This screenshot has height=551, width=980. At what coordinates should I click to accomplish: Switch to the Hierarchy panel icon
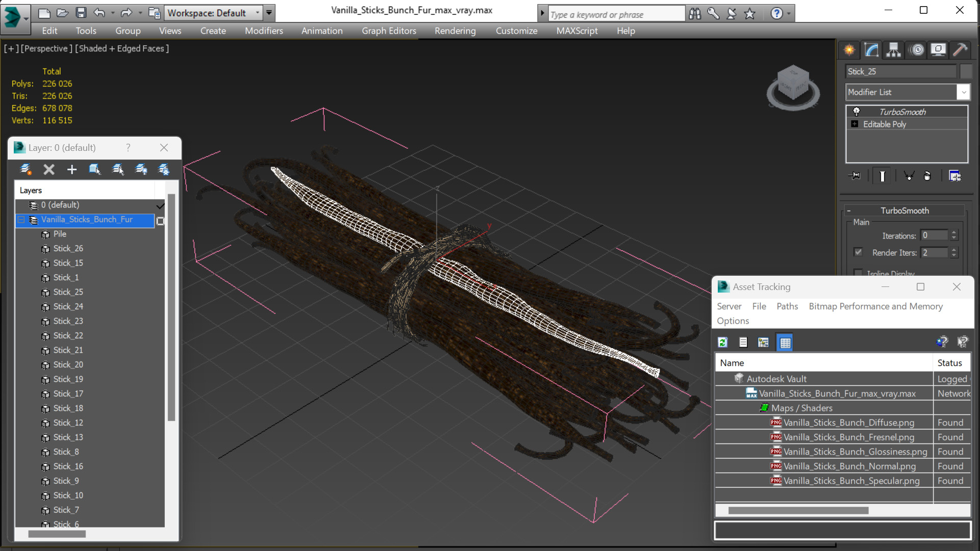click(x=894, y=50)
